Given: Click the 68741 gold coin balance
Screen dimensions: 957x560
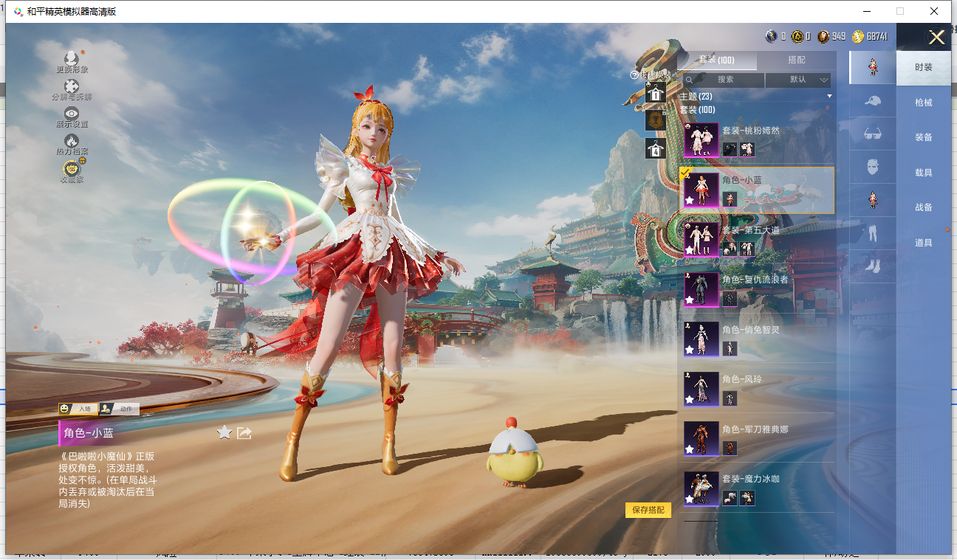Looking at the screenshot, I should tap(877, 36).
